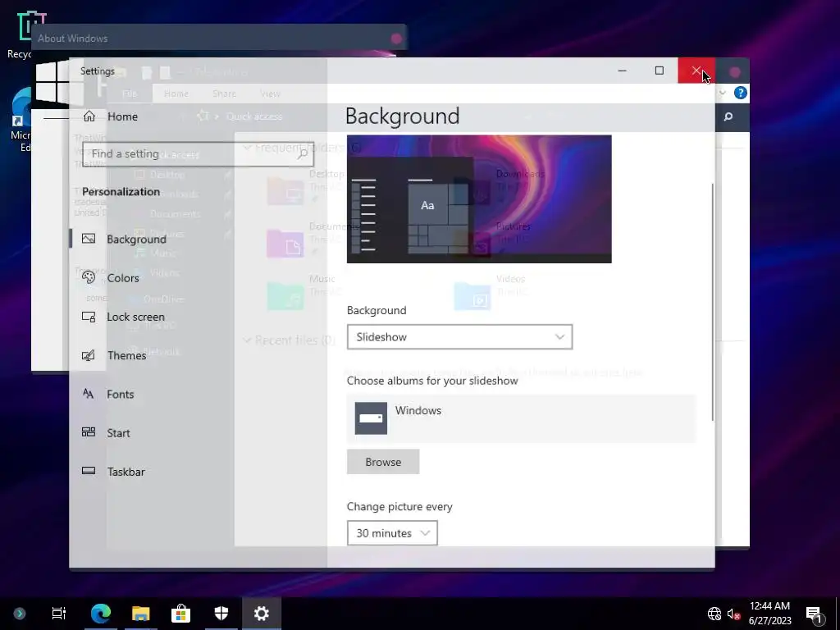
Task: Open the Fonts settings page
Action: pos(120,395)
